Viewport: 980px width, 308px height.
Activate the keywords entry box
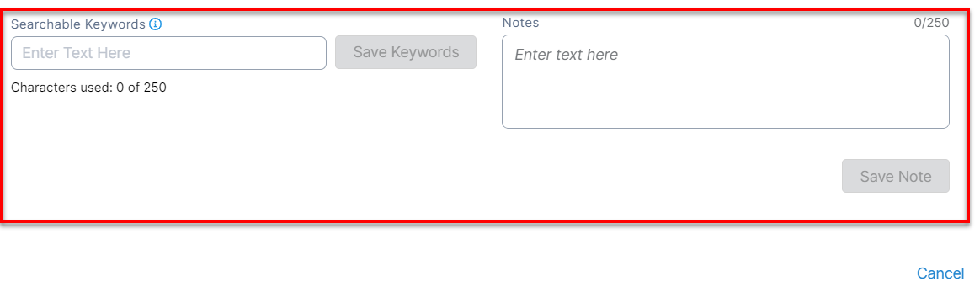pos(168,53)
